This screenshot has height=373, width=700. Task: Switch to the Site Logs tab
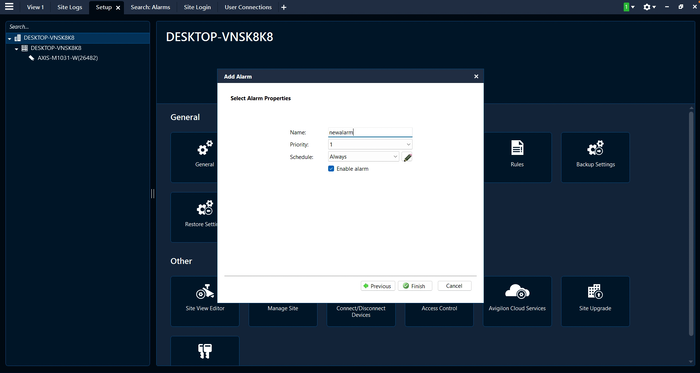click(x=70, y=7)
